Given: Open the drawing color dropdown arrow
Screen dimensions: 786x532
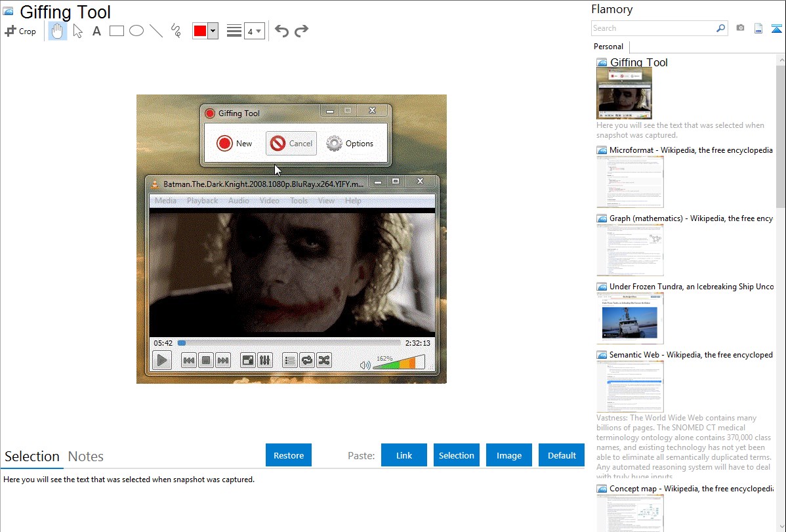Looking at the screenshot, I should pyautogui.click(x=213, y=31).
